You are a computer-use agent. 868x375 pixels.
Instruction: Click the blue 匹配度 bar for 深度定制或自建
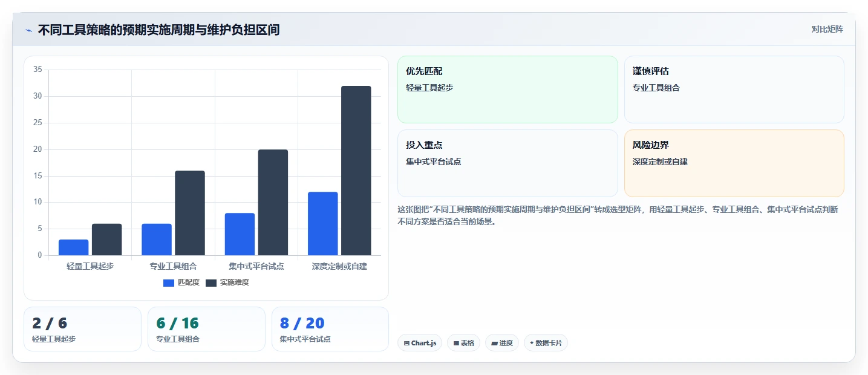click(x=323, y=224)
